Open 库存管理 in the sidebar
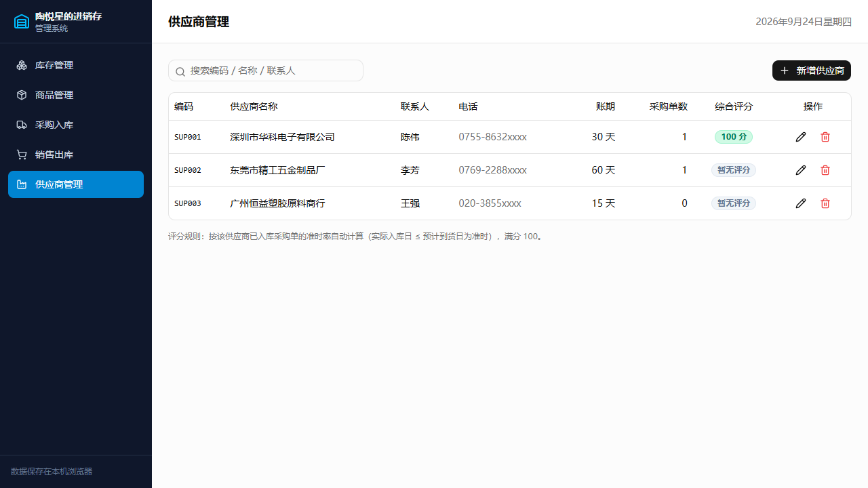 [76, 65]
